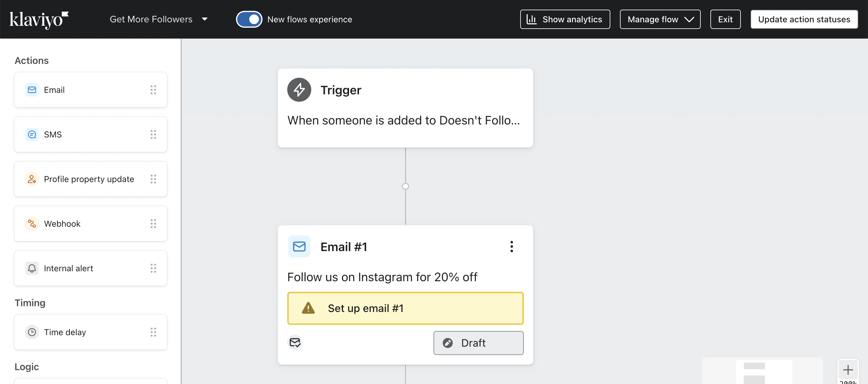Image resolution: width=868 pixels, height=384 pixels.
Task: Click the Trigger lightning bolt icon
Action: (x=299, y=90)
